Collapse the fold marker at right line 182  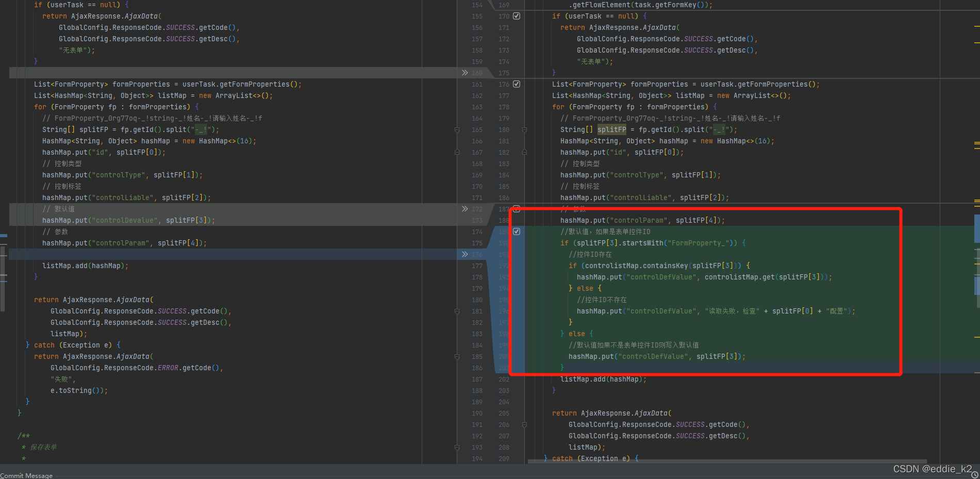[x=524, y=152]
